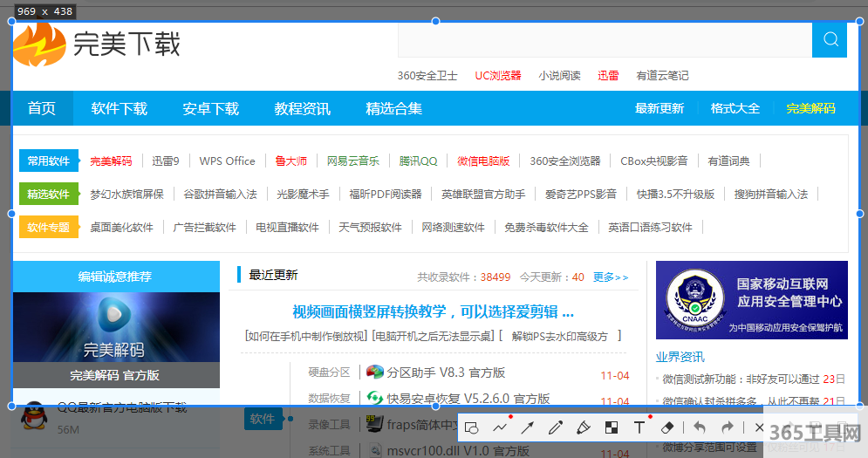Viewport: 868px width, 458px height.
Task: Expand recent updates via 更多>> link
Action: coord(610,277)
